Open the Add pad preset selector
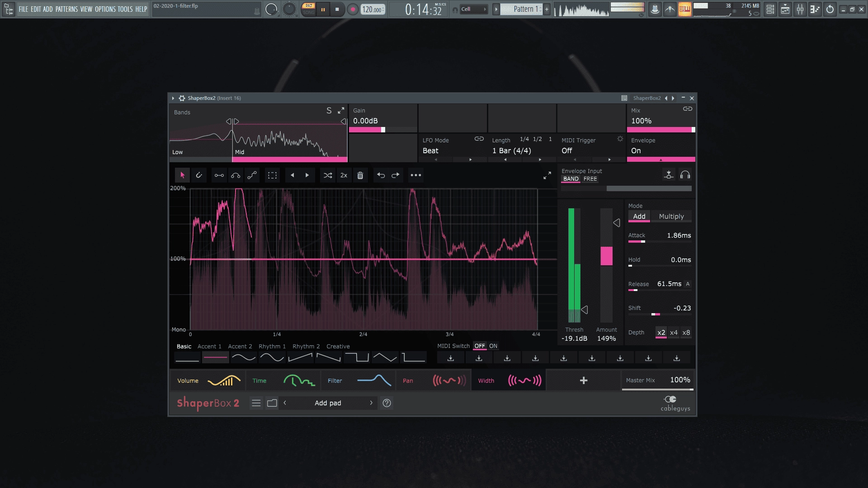The height and width of the screenshot is (488, 868). pos(328,403)
